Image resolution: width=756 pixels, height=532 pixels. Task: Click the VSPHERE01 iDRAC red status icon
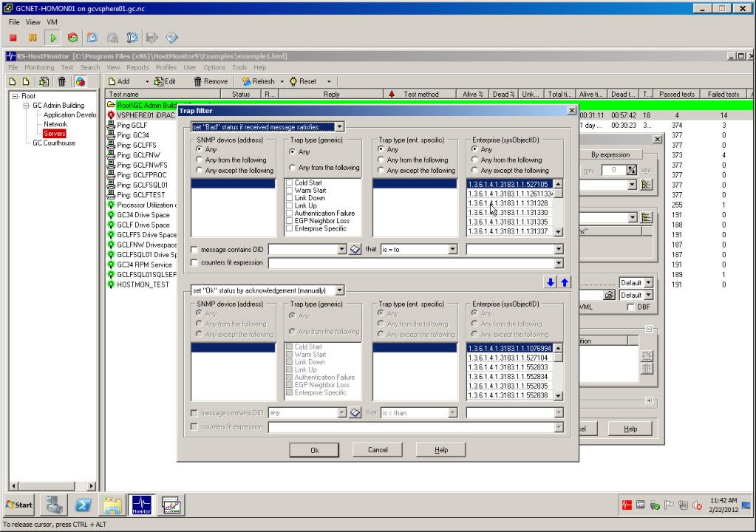(111, 115)
